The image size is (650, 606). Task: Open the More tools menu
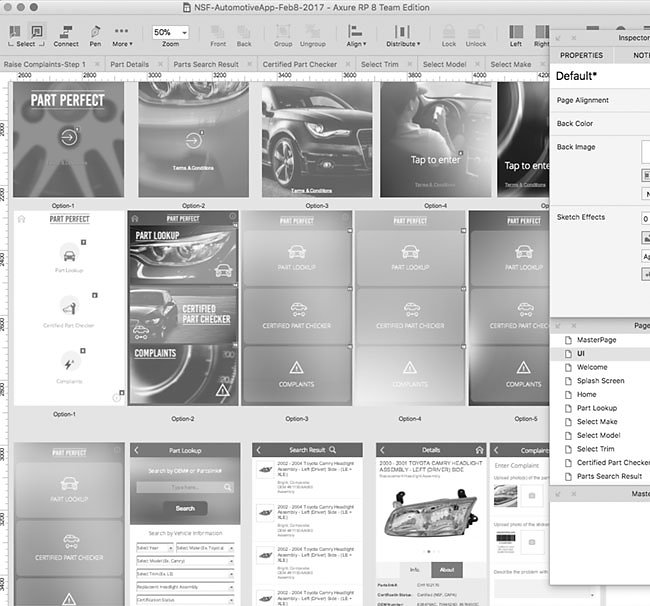[122, 36]
